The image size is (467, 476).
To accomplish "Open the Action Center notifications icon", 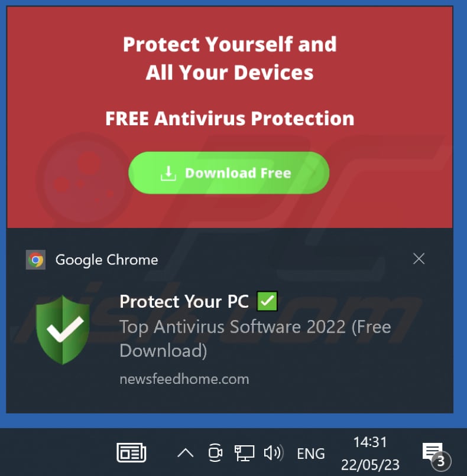I will (436, 455).
